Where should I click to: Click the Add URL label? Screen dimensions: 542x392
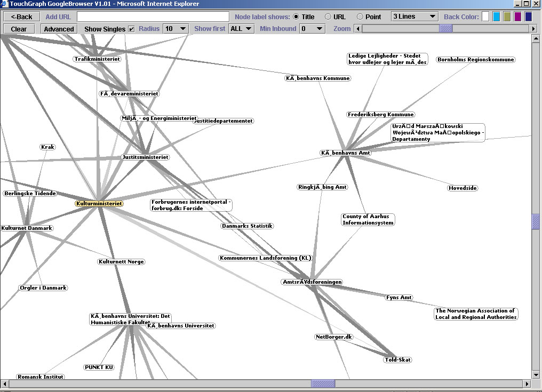tap(58, 17)
